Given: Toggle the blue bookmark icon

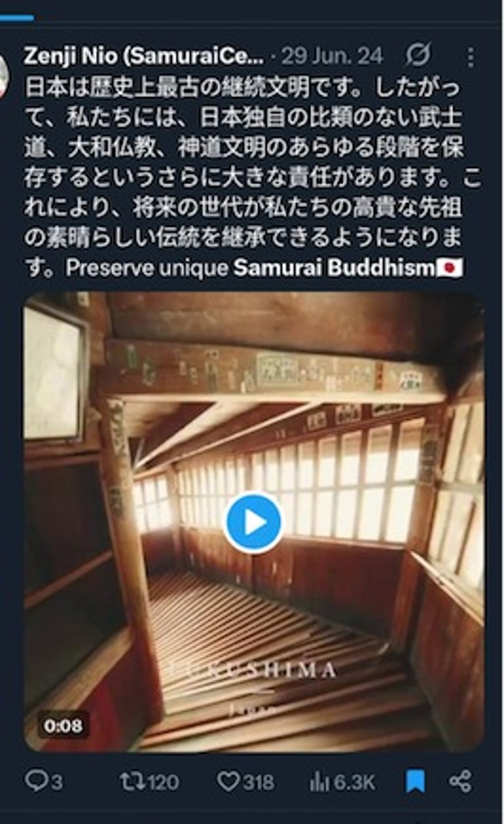Looking at the screenshot, I should click(415, 781).
